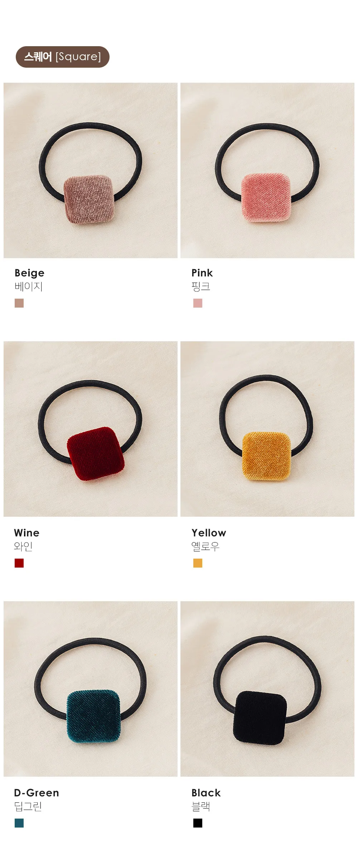358x868 pixels.
Task: Select the wine red color swatch
Action: tap(19, 563)
